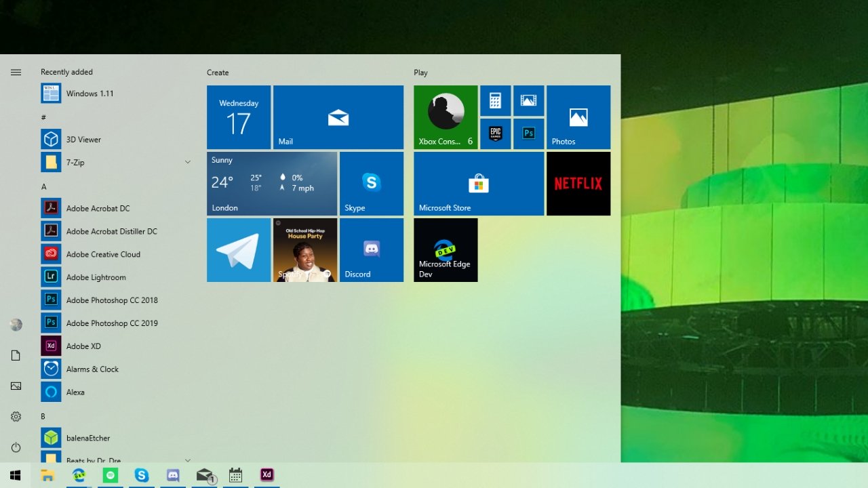Launch Adobe XD from app list
This screenshot has width=868, height=488.
pos(115,346)
